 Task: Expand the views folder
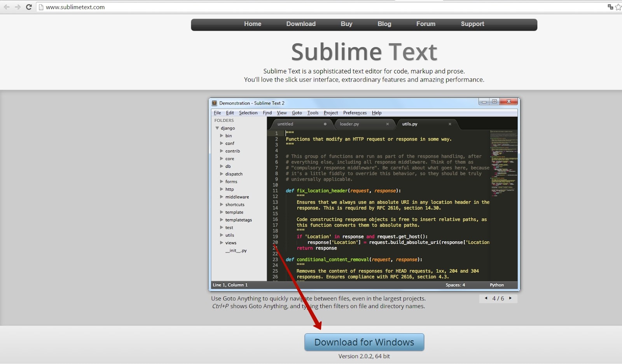pos(222,242)
